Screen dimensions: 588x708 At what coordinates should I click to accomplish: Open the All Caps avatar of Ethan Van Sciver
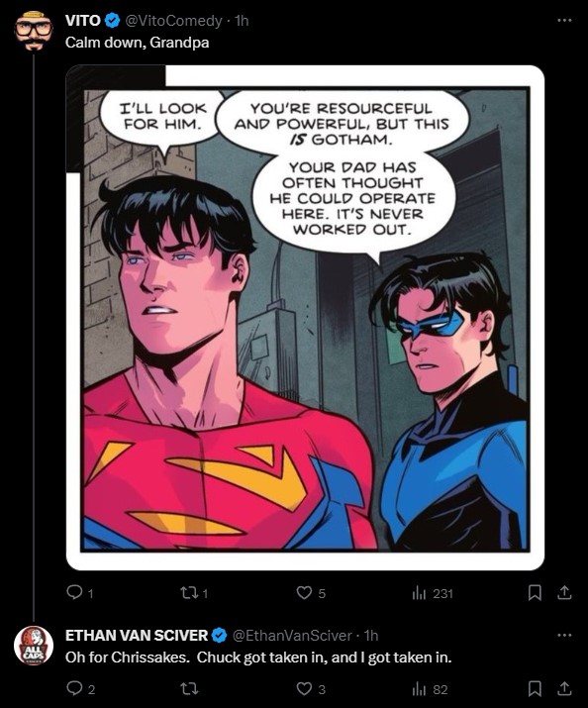coord(34,646)
